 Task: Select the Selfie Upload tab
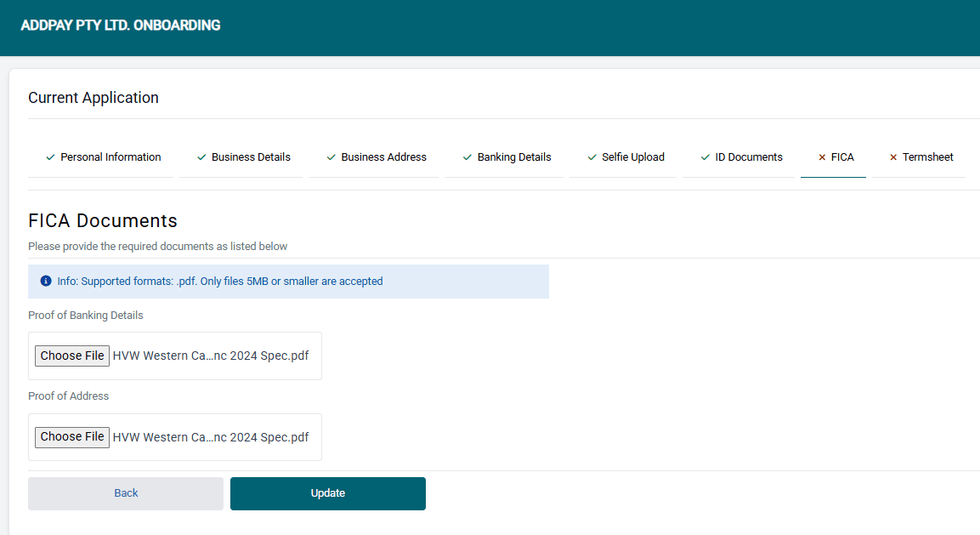point(633,157)
